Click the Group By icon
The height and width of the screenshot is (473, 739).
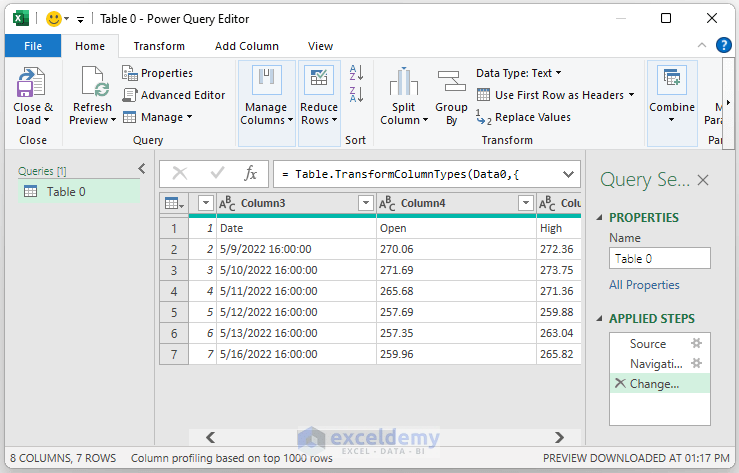451,81
